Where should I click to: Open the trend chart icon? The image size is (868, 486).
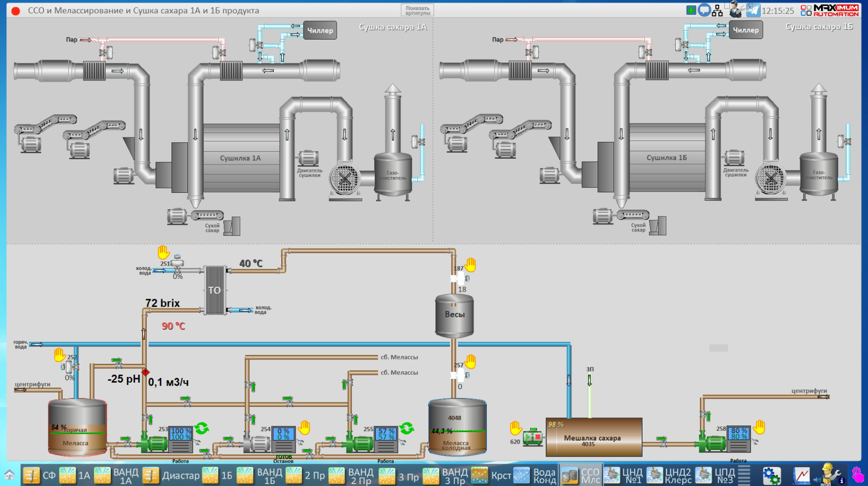pyautogui.click(x=801, y=476)
